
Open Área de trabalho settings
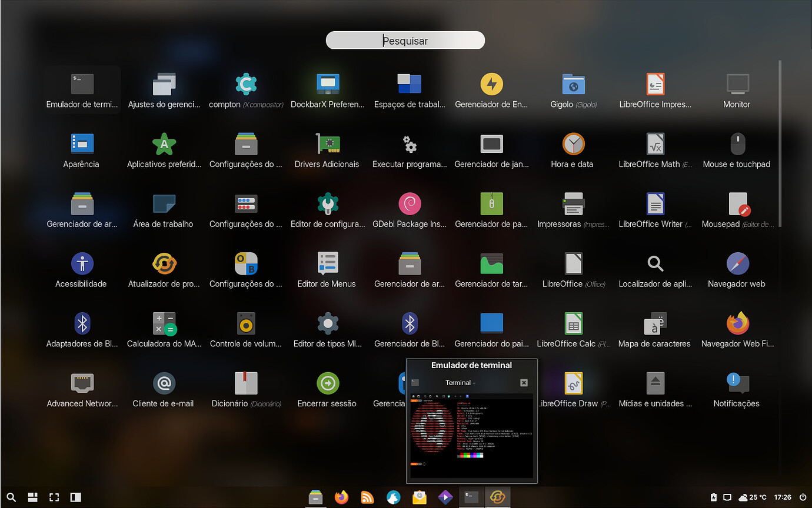164,210
